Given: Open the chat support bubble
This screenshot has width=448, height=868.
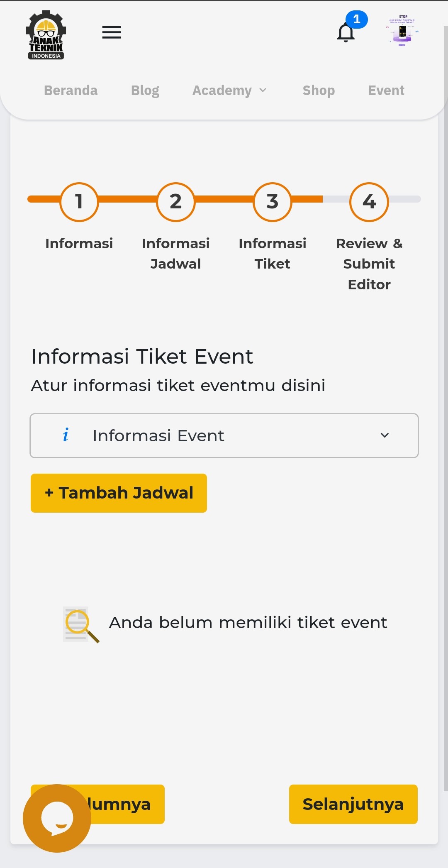Looking at the screenshot, I should click(x=57, y=818).
